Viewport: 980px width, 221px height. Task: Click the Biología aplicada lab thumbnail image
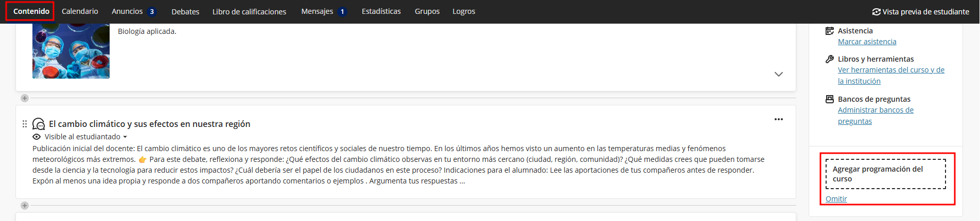click(x=71, y=51)
